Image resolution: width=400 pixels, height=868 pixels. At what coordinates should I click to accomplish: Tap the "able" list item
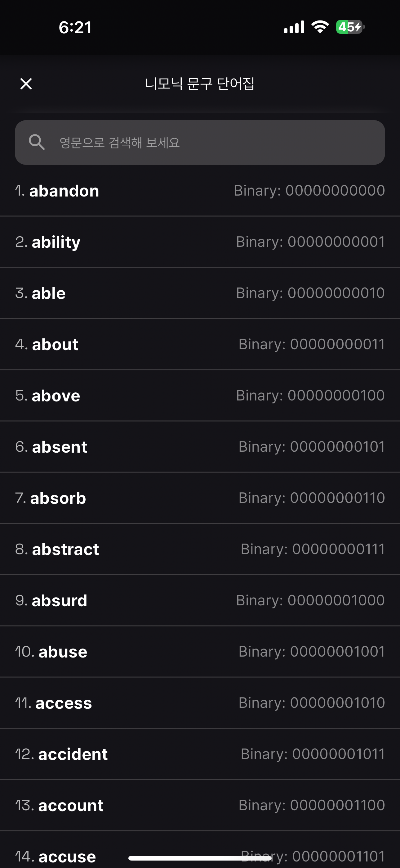(48, 293)
